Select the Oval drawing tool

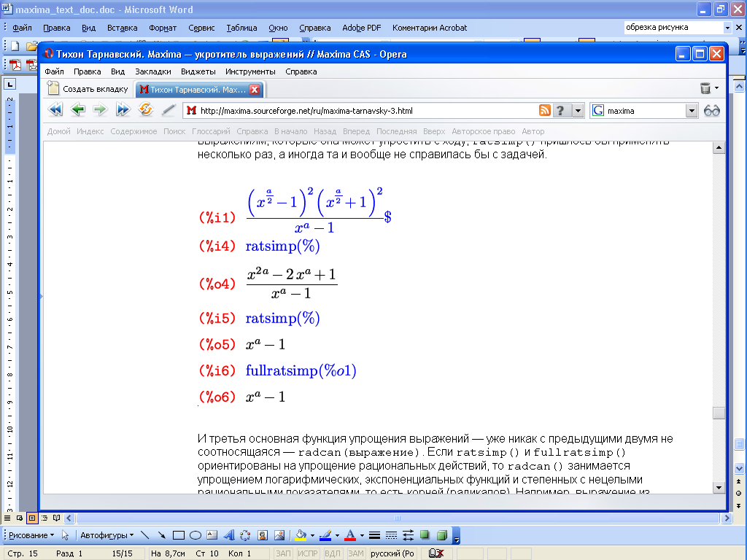[x=196, y=535]
